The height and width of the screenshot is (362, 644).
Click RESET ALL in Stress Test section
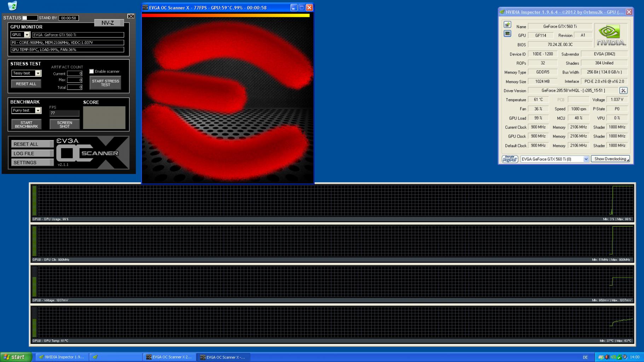point(26,84)
